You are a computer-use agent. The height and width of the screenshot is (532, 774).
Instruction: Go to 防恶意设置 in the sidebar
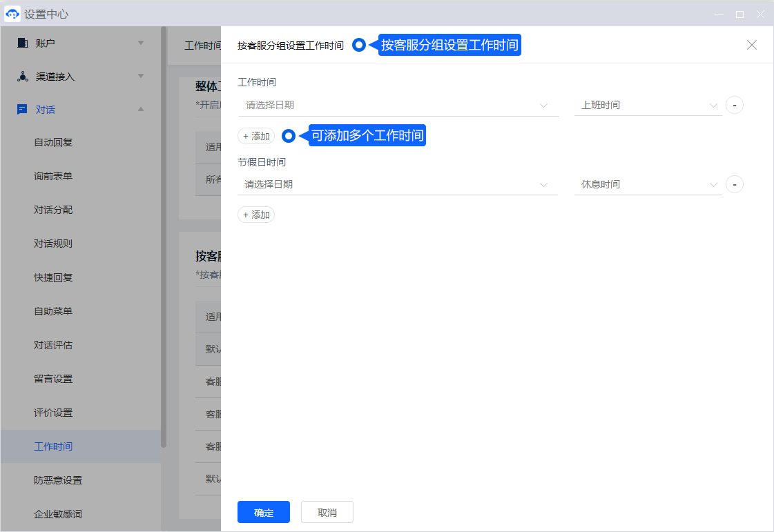58,480
